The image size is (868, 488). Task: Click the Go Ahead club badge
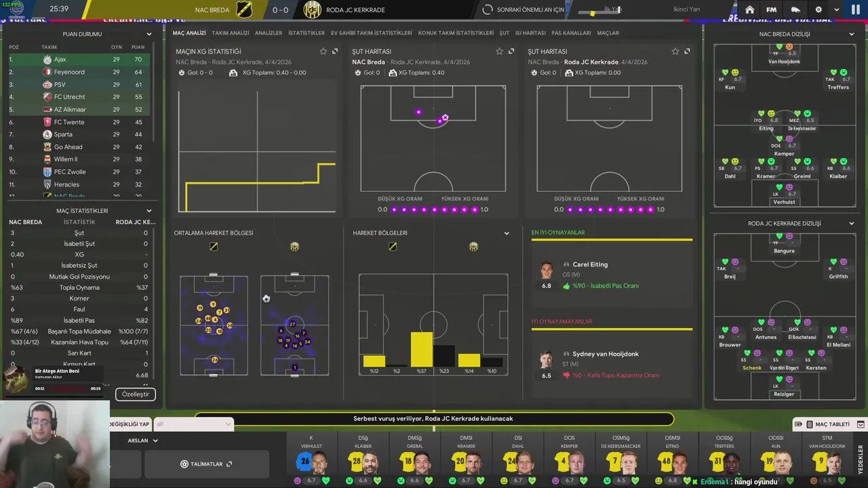47,147
